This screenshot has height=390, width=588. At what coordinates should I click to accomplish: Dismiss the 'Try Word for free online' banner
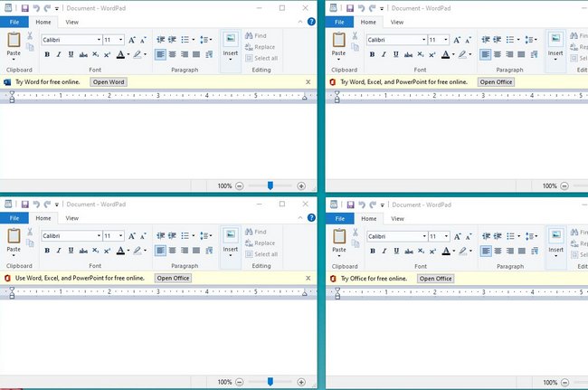308,82
